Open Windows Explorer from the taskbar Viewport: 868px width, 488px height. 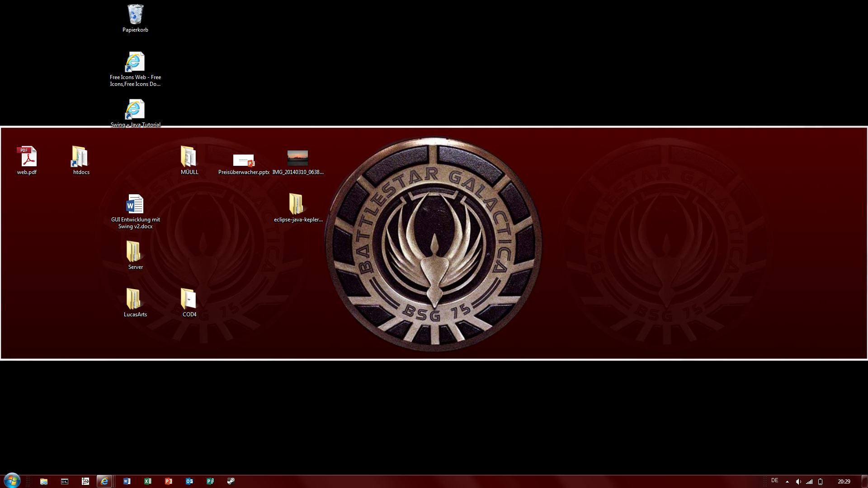44,481
